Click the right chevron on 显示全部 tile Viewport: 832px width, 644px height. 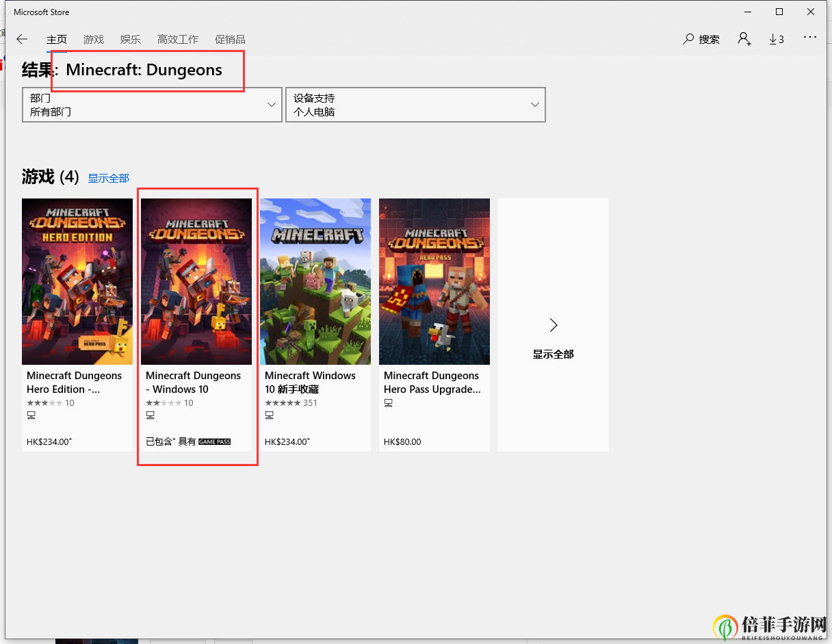(554, 324)
